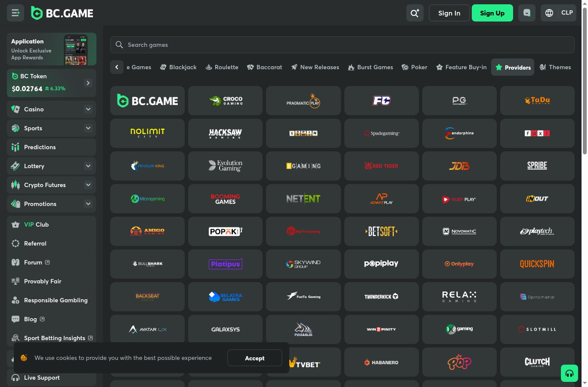Viewport: 588px width, 387px height.
Task: Expand the Casino sidebar section
Action: click(x=88, y=109)
